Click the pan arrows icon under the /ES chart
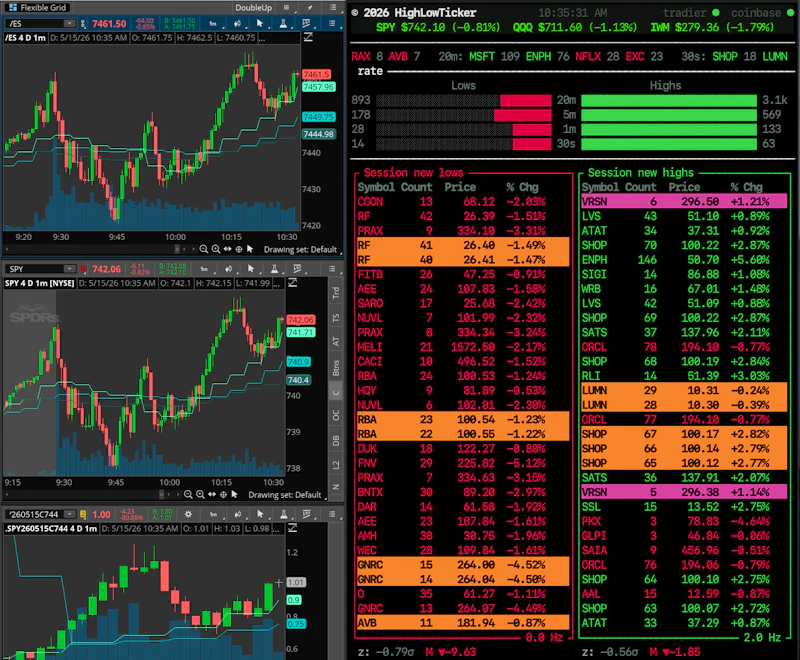 (227, 249)
